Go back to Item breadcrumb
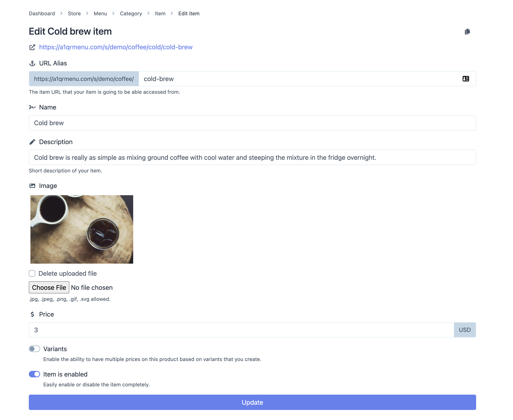513x420 pixels. click(x=160, y=13)
